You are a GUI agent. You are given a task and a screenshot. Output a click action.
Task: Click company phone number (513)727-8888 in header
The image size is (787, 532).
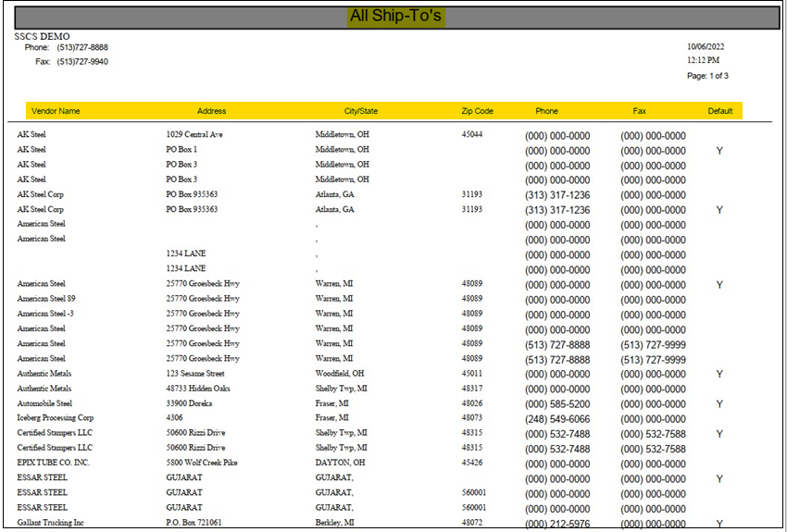pos(82,47)
